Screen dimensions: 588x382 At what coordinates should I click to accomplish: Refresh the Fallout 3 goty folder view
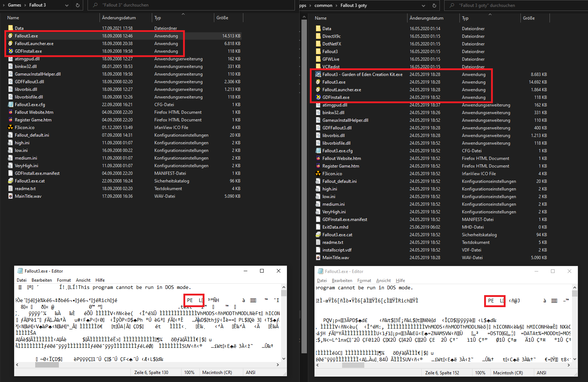(x=434, y=5)
